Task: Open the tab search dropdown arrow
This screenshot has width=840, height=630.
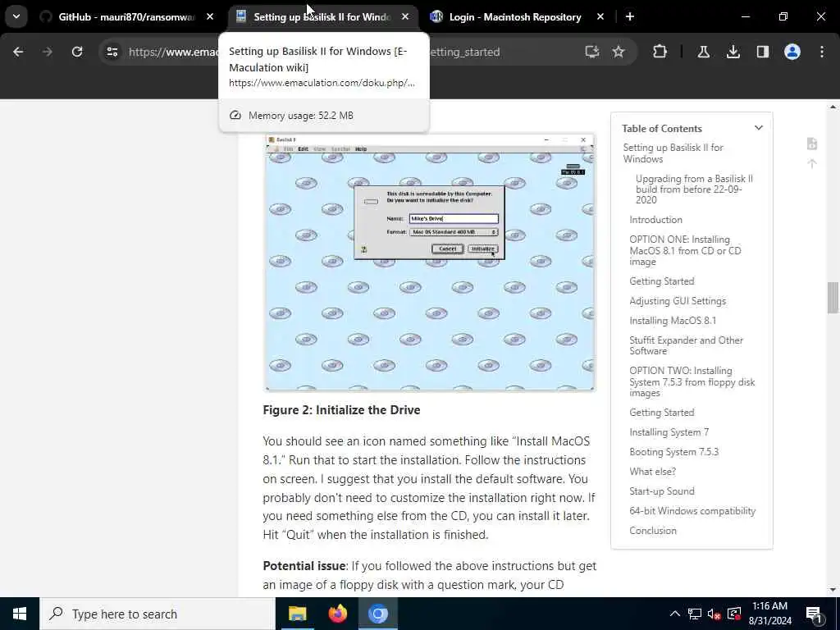Action: pyautogui.click(x=16, y=16)
